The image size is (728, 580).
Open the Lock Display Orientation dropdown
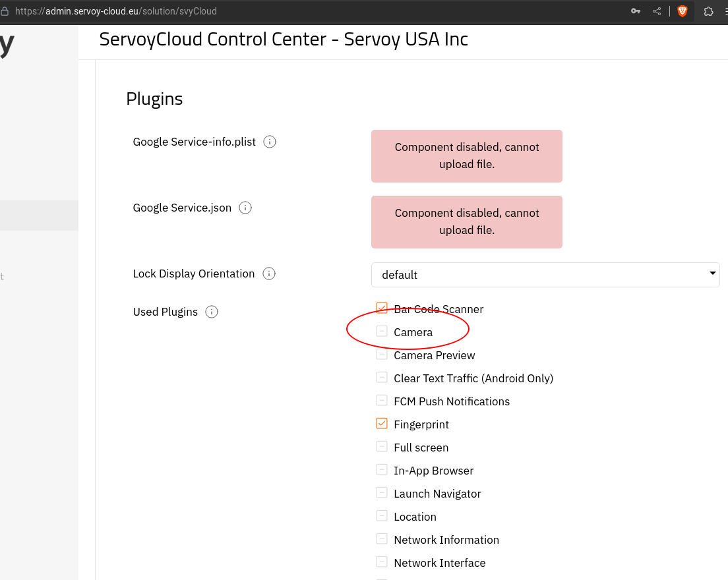(x=545, y=275)
